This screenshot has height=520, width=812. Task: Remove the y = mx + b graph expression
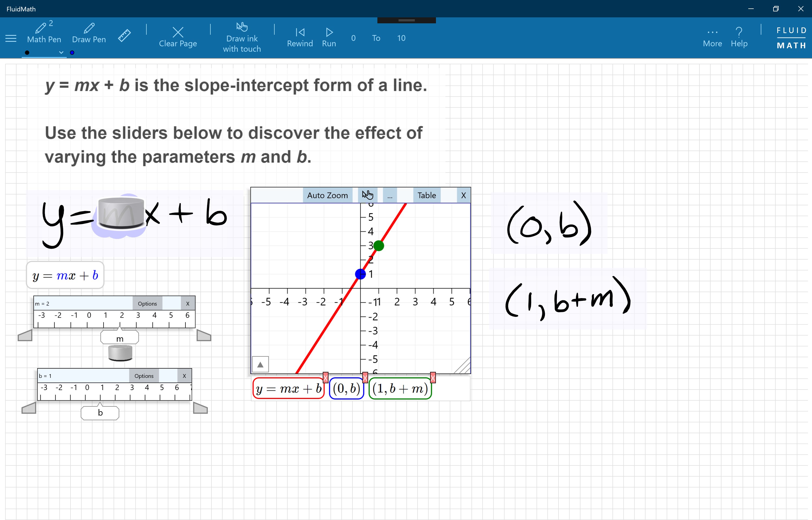click(x=325, y=378)
